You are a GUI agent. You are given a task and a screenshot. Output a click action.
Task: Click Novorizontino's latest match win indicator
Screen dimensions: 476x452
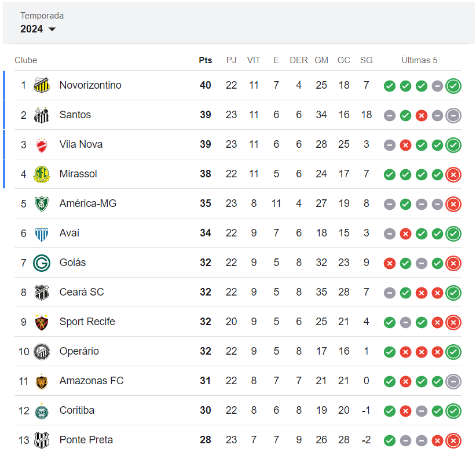click(x=453, y=86)
